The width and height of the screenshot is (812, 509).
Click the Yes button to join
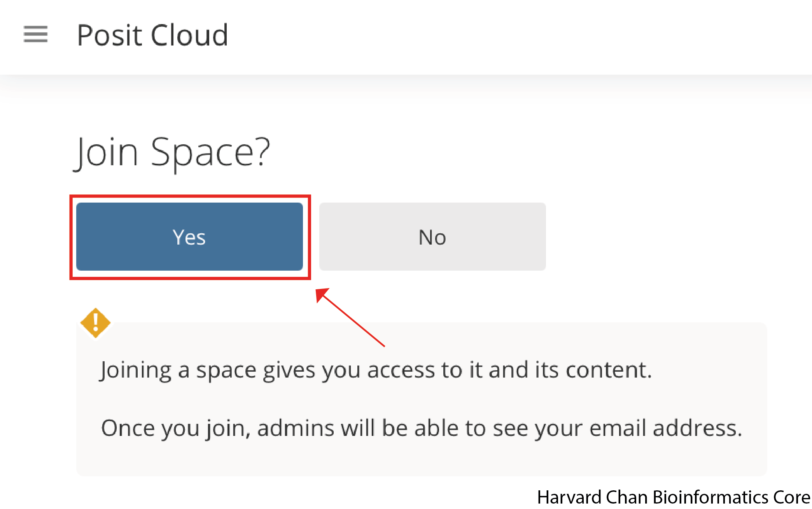[x=189, y=236]
